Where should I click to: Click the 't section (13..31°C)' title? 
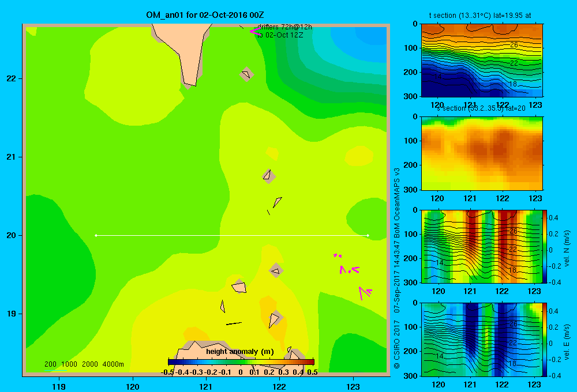point(460,16)
